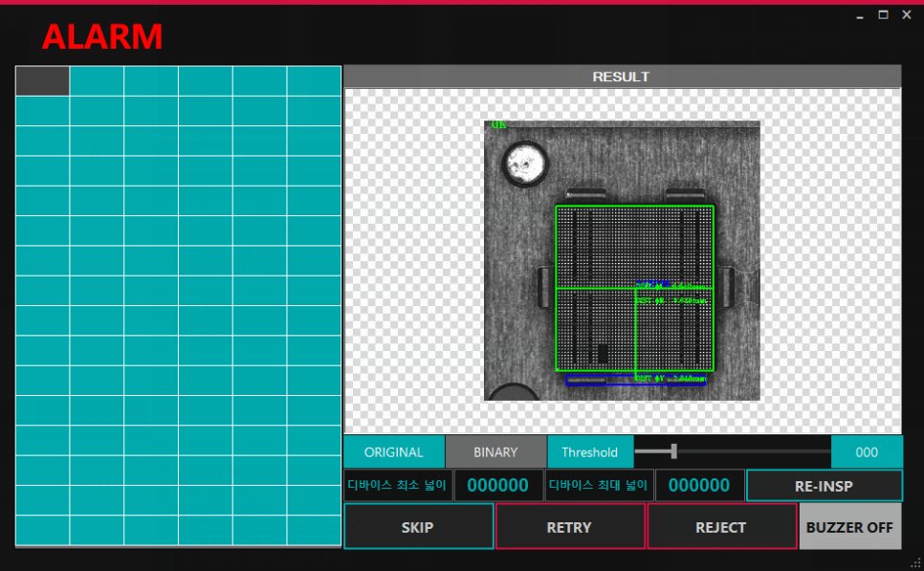
Task: Minimize the alarm window
Action: pos(860,16)
